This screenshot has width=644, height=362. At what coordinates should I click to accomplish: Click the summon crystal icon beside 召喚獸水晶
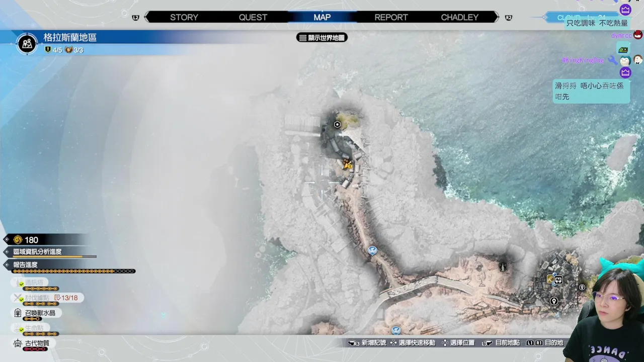[x=18, y=313]
